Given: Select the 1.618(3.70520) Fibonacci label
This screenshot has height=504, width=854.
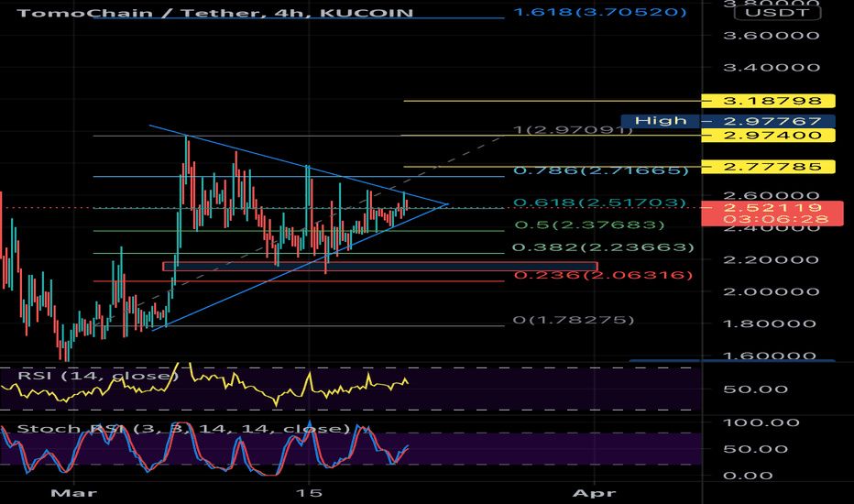Looking at the screenshot, I should [x=600, y=12].
